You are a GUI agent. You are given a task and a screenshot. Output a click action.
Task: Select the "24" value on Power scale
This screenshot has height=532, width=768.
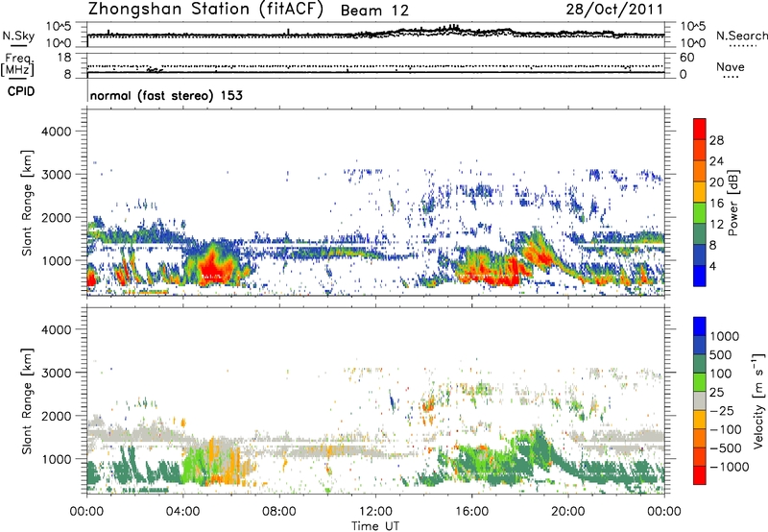tap(716, 161)
